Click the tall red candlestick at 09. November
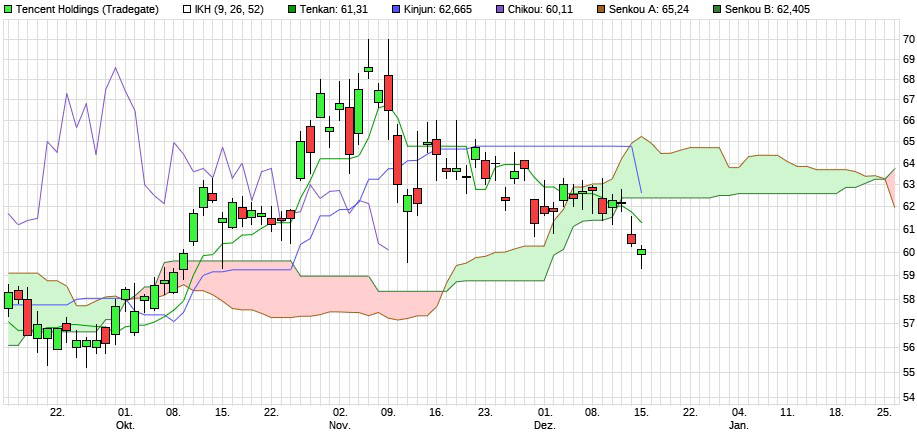 pos(388,92)
